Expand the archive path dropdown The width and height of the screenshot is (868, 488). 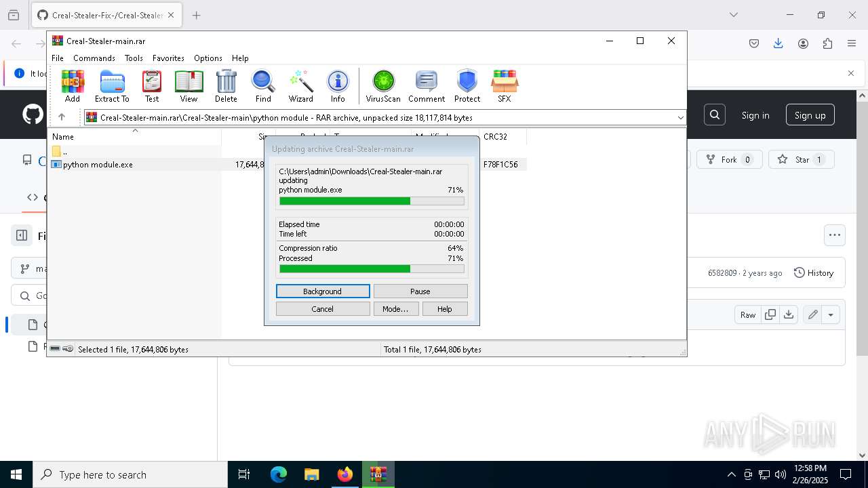[680, 118]
